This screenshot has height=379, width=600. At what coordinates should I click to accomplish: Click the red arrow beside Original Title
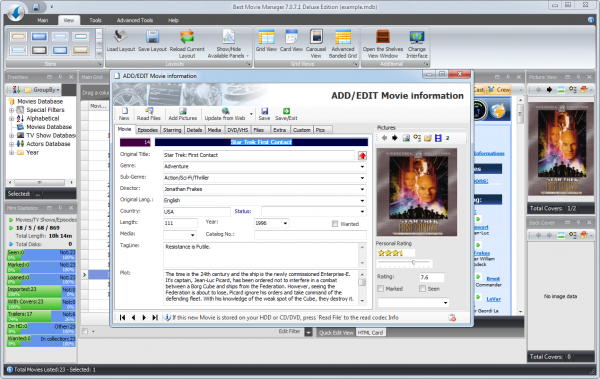(x=362, y=155)
